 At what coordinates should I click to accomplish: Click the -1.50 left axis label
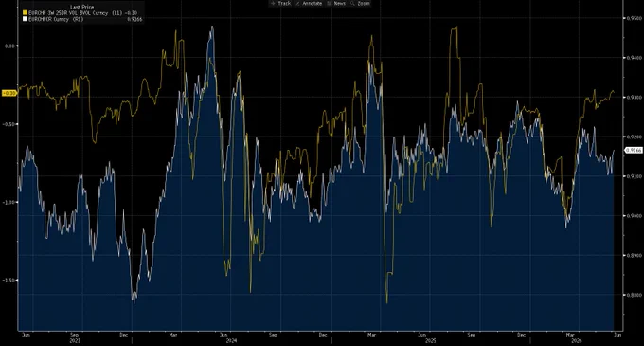(x=9, y=281)
